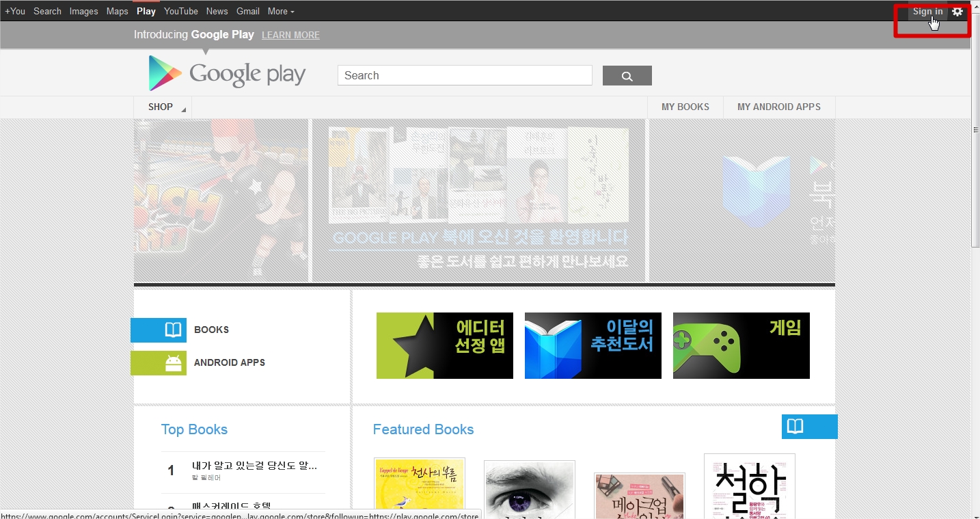Click the ANDROID APPS category link
The image size is (980, 519).
(x=230, y=363)
